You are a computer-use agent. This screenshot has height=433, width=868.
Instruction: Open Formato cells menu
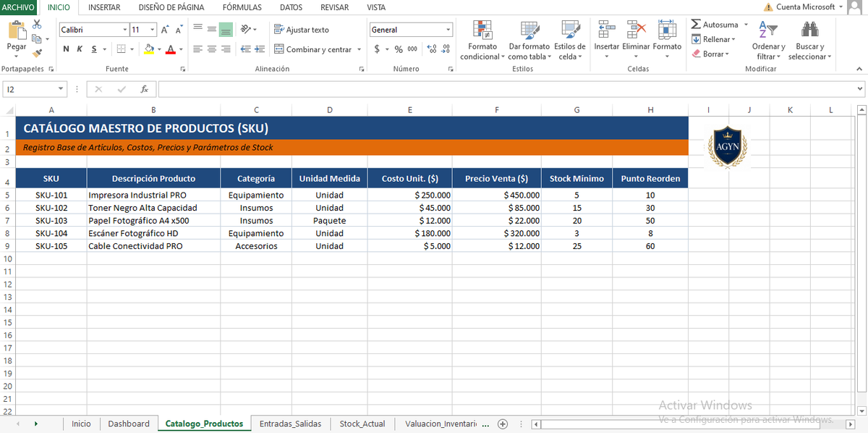pos(667,38)
